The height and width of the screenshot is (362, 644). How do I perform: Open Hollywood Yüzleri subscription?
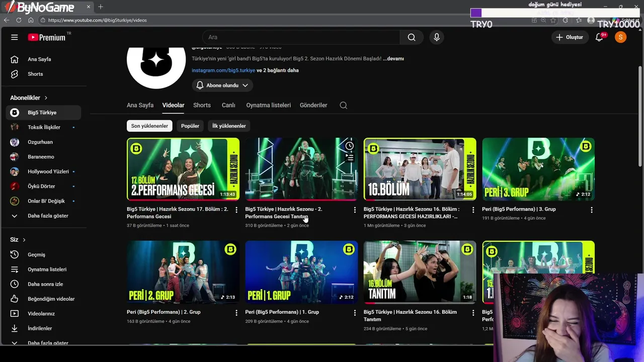(x=44, y=171)
